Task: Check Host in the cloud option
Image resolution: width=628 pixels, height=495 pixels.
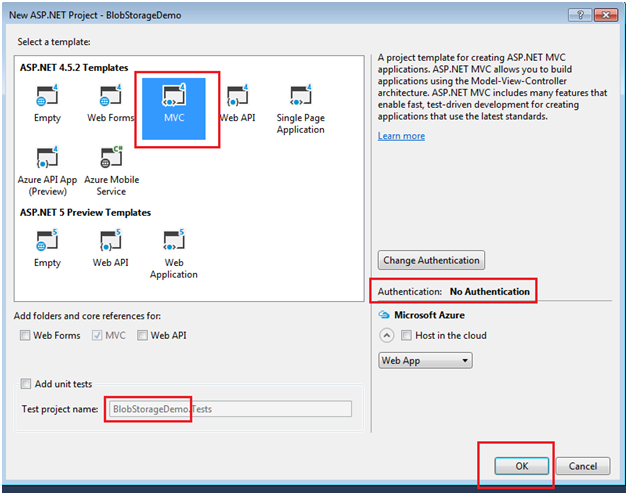Action: [406, 335]
